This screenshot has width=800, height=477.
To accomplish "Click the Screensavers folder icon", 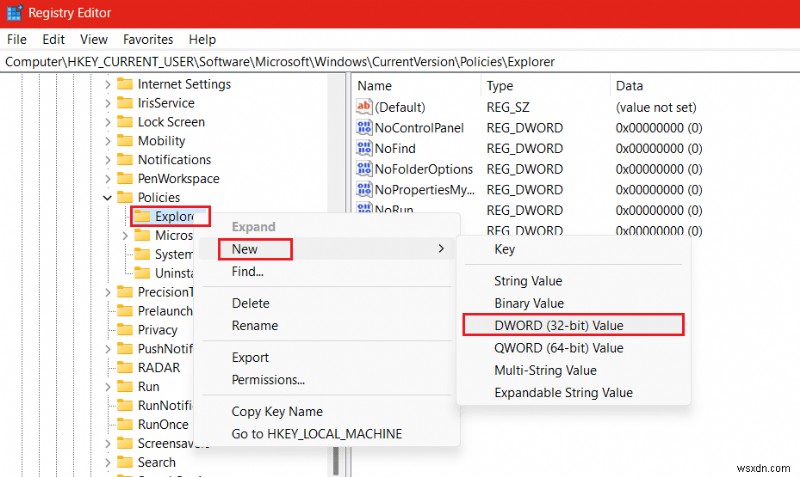I will click(x=125, y=443).
